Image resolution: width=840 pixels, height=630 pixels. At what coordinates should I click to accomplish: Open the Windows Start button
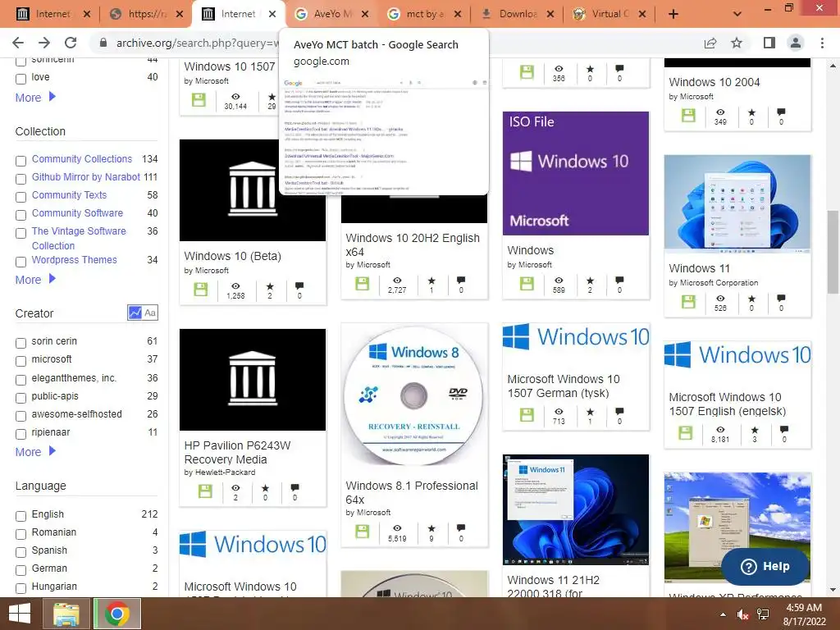click(x=20, y=614)
